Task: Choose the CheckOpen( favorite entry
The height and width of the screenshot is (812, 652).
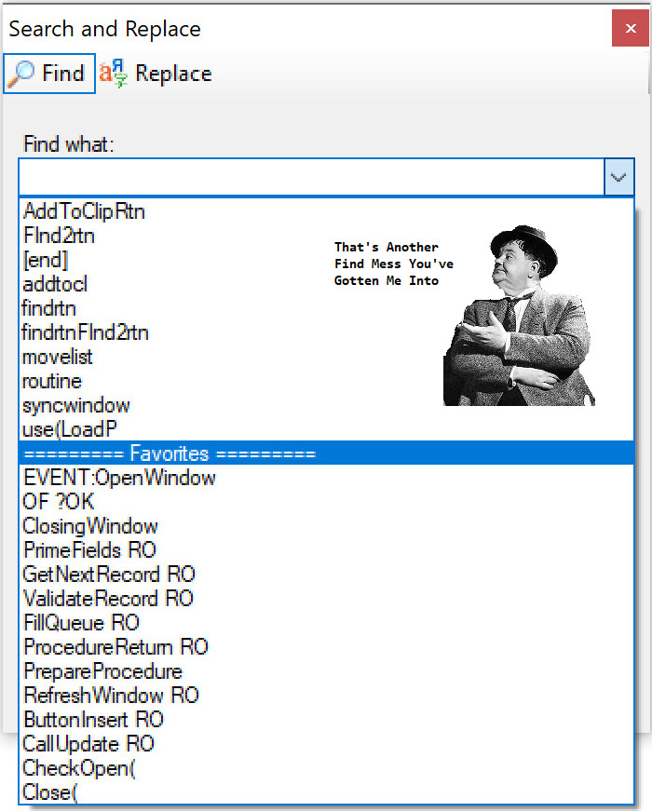Action: pos(79,768)
